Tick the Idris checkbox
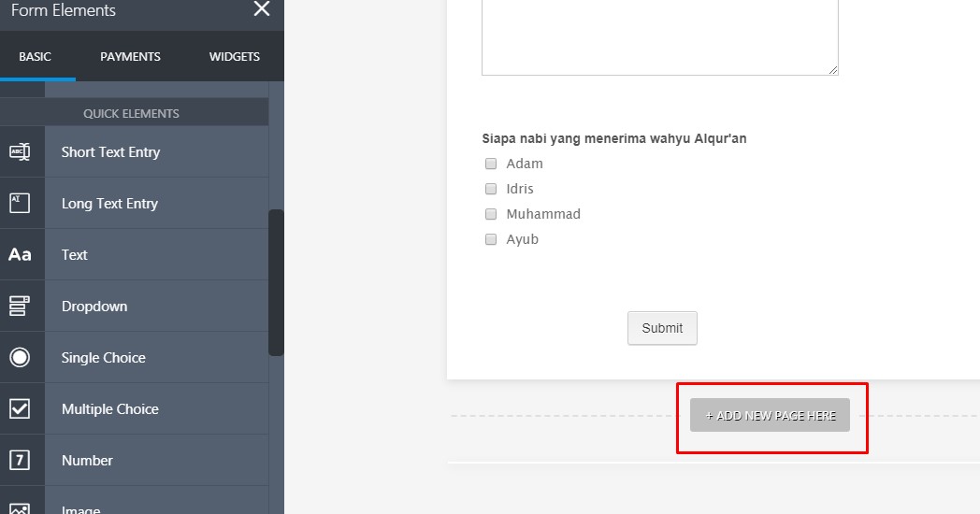 (491, 189)
